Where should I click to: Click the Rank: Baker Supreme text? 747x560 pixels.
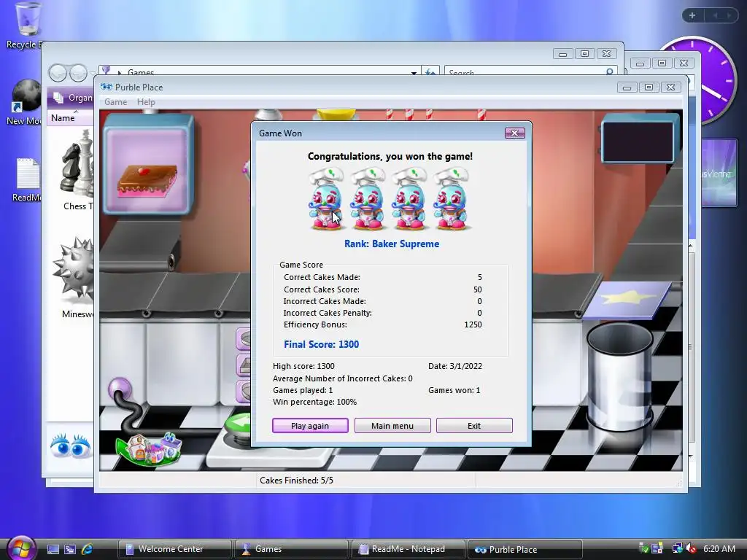click(x=392, y=244)
